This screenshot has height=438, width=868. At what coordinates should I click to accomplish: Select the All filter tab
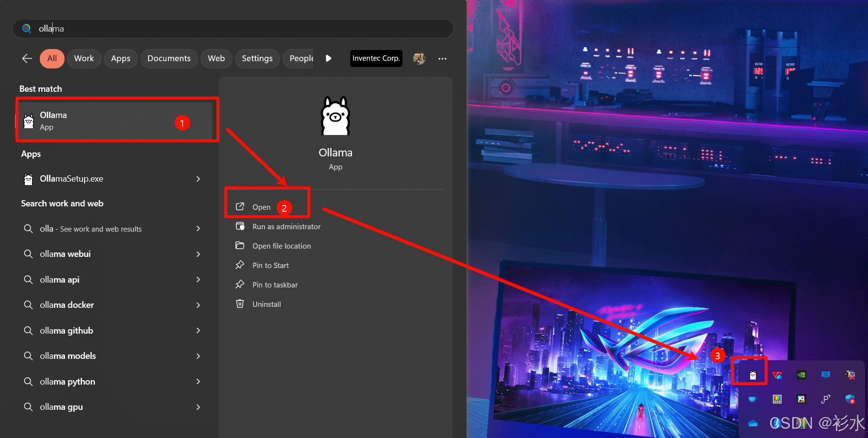coord(52,58)
